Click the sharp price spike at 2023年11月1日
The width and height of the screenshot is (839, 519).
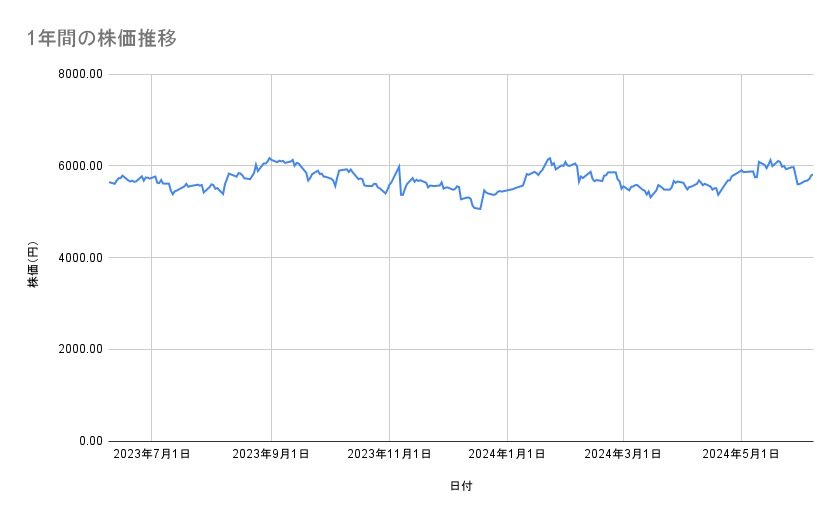click(x=399, y=166)
